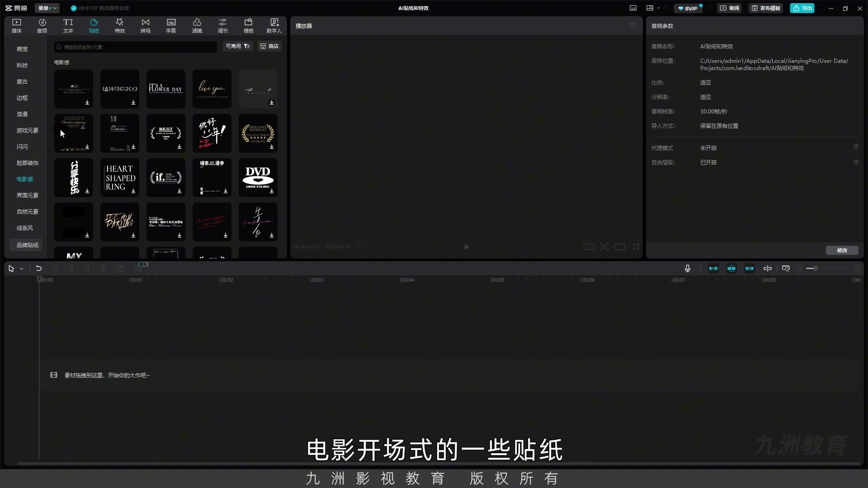Select the 萌宠 sticker category
The image size is (868, 488).
point(22,49)
